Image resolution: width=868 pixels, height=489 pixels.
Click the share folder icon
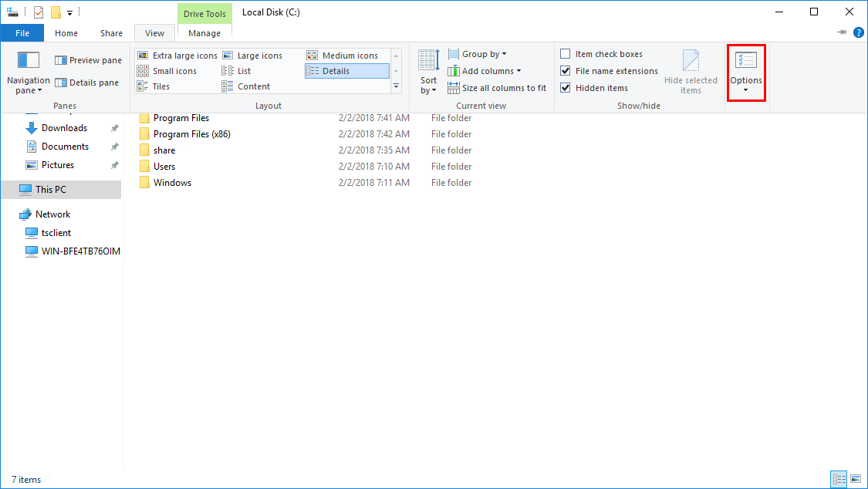(x=144, y=150)
